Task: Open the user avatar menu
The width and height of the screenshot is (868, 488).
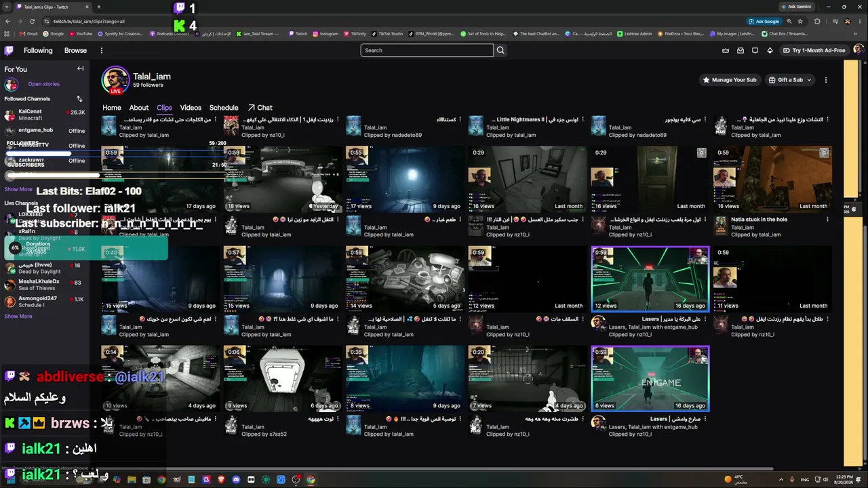Action: click(x=859, y=50)
